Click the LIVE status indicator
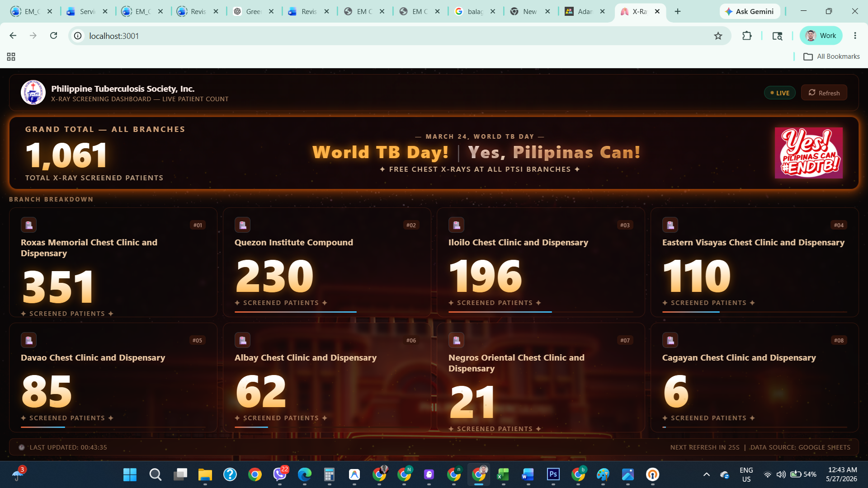Image resolution: width=868 pixels, height=488 pixels. click(x=780, y=93)
